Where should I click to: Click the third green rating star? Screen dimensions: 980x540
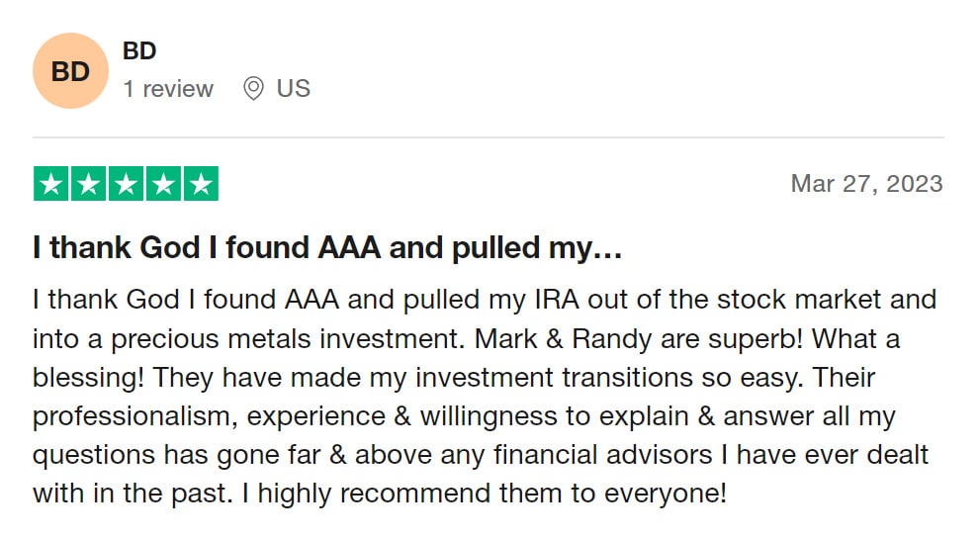pos(127,184)
